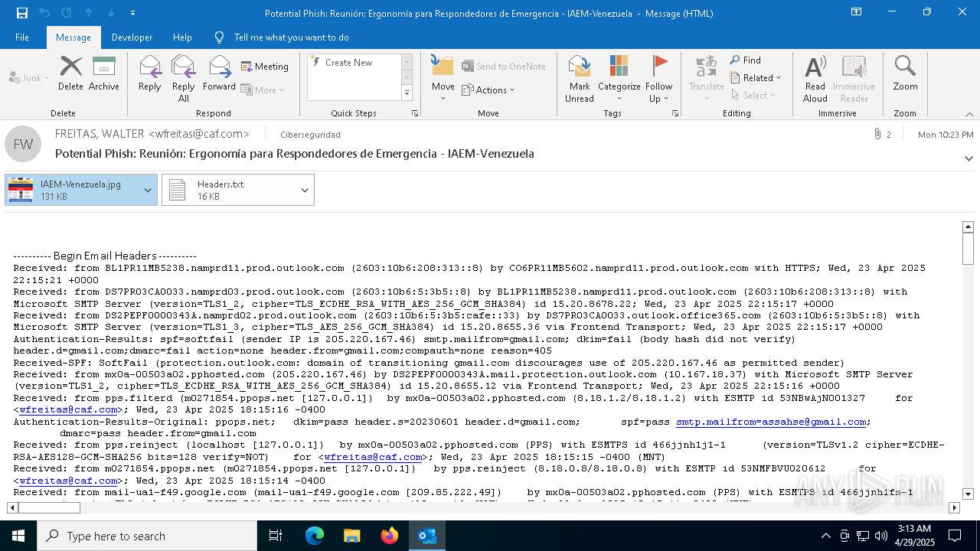
Task: Open Headers.txt attachment
Action: point(229,190)
